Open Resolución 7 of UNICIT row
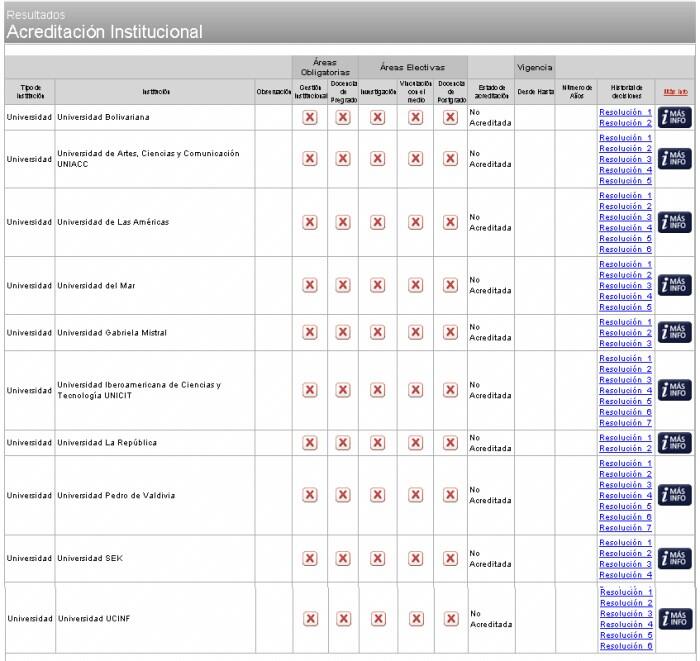This screenshot has width=700, height=661. pos(625,423)
